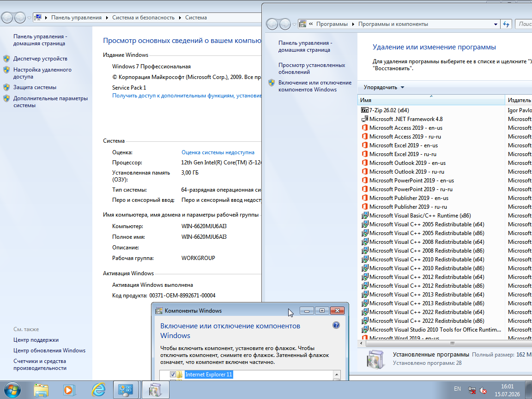Screen dimensions: 532x399
Task: Open Счетчики и средства производительности link
Action: point(40,364)
